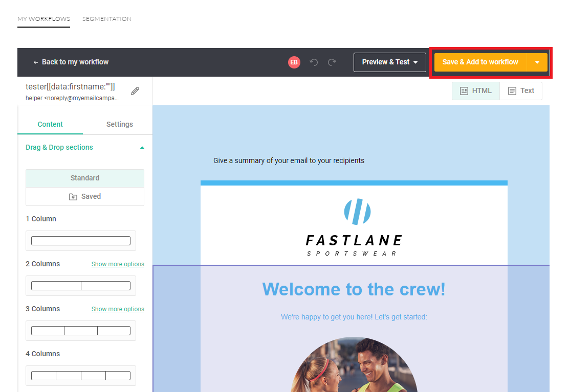This screenshot has height=392, width=569.
Task: Select the Content tab
Action: 50,124
